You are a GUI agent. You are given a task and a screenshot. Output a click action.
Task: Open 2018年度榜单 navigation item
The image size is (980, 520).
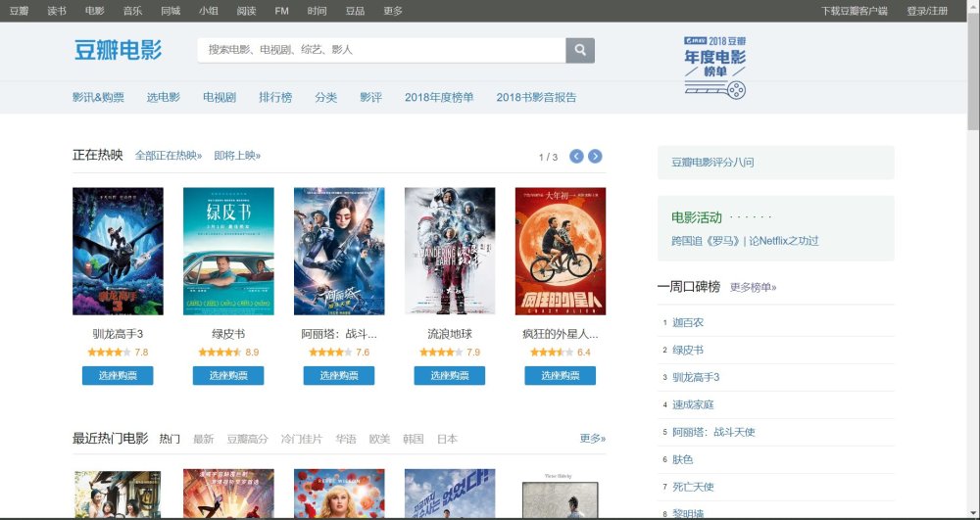(x=439, y=97)
